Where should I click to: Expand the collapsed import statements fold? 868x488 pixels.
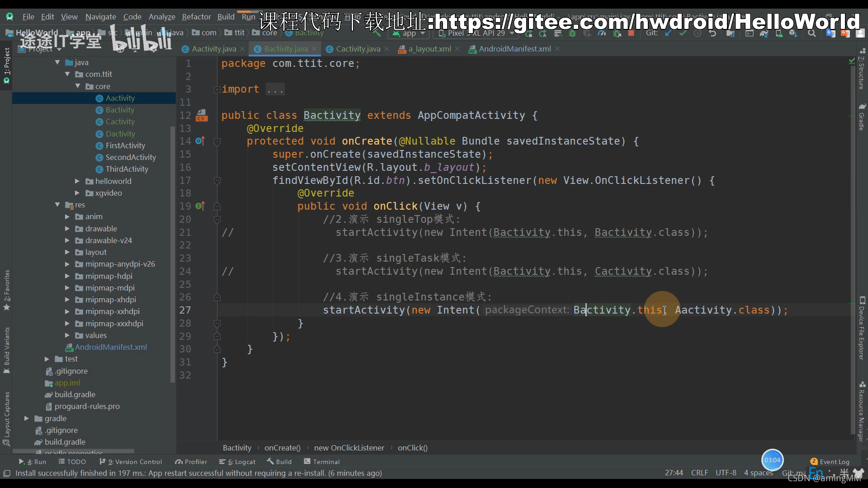pos(217,89)
